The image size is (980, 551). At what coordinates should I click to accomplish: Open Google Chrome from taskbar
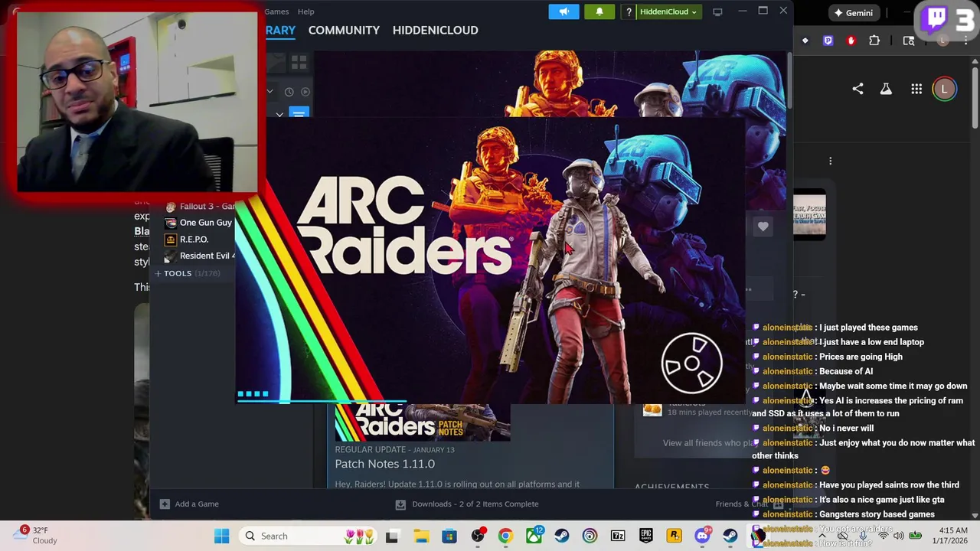point(505,536)
